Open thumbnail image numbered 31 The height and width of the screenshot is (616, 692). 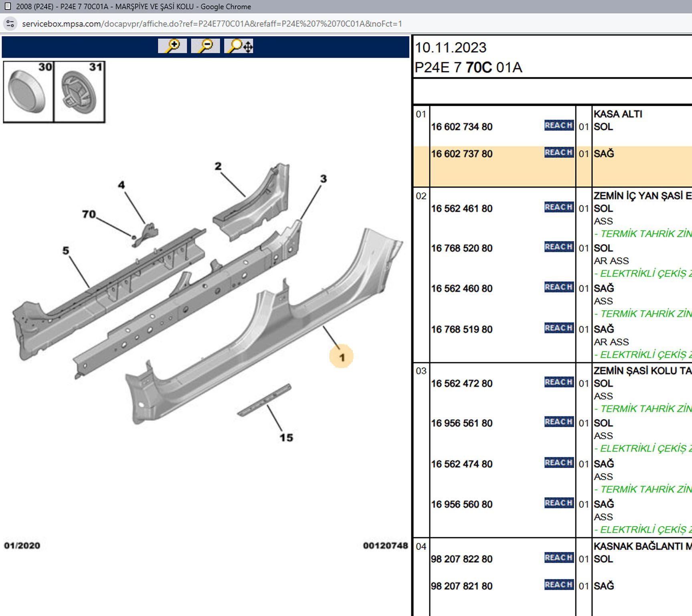79,92
